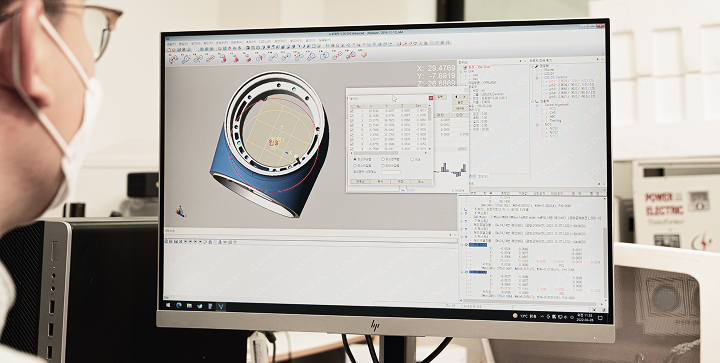Click the first red cylinder icon in the large toolbar

(x=222, y=58)
